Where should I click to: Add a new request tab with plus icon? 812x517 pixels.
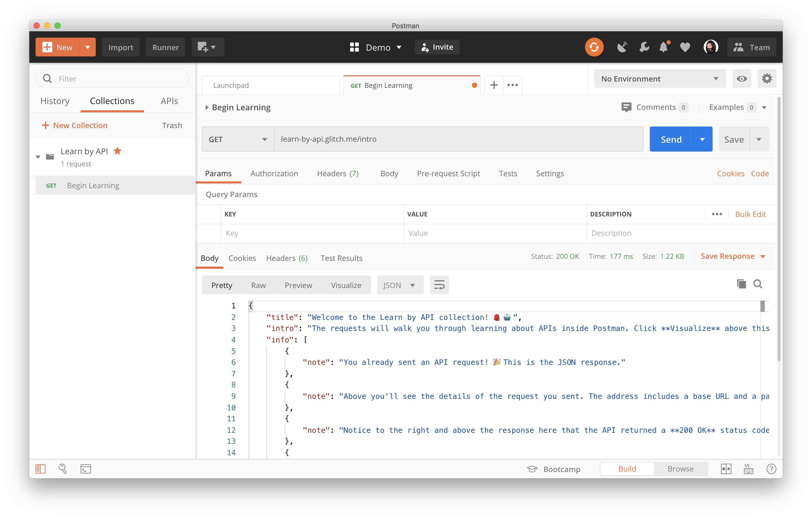[x=494, y=85]
